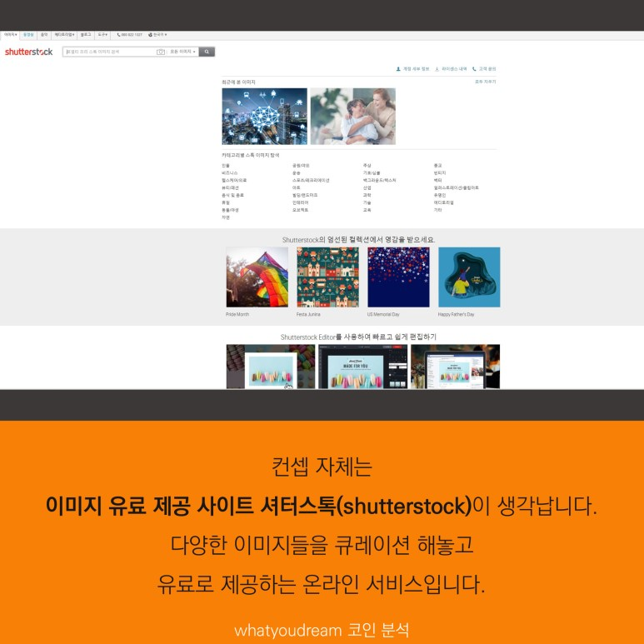The image size is (644, 644).
Task: Click the Shutterstock logo
Action: click(29, 52)
